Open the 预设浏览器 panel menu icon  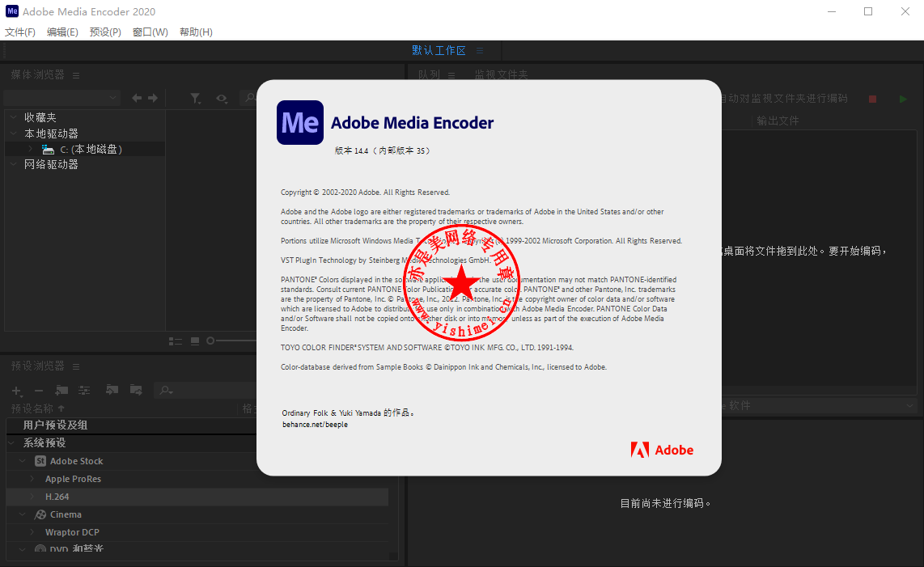(x=76, y=366)
